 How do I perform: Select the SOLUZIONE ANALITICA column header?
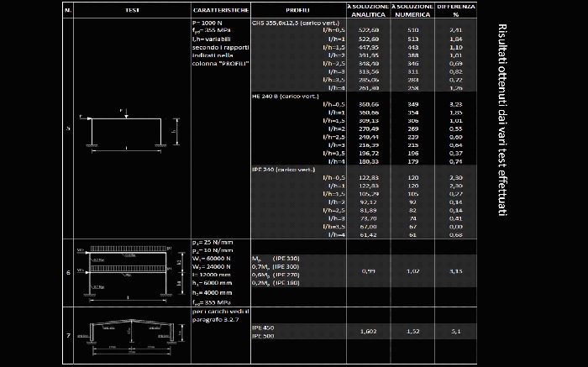pos(369,10)
